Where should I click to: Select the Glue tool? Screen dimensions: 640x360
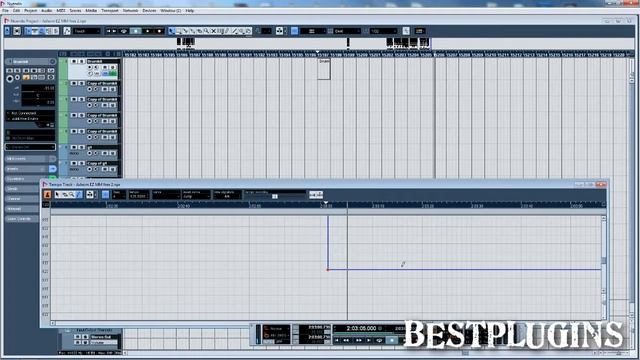(192, 31)
